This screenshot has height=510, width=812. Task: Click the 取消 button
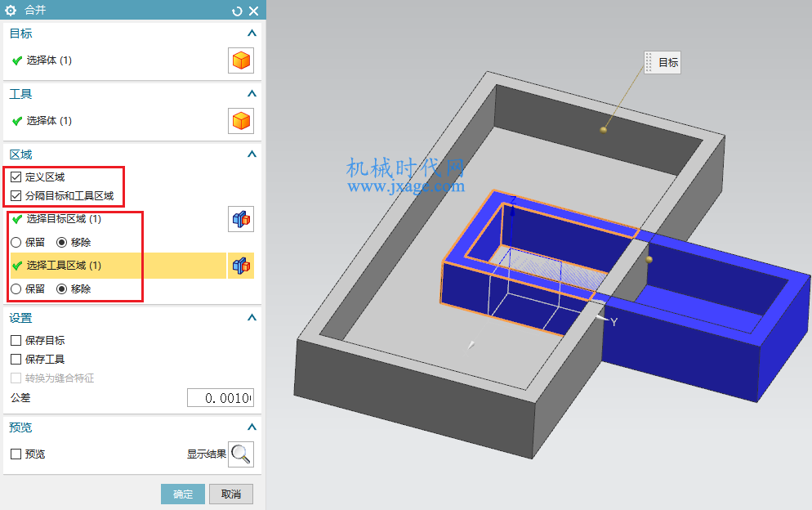231,494
